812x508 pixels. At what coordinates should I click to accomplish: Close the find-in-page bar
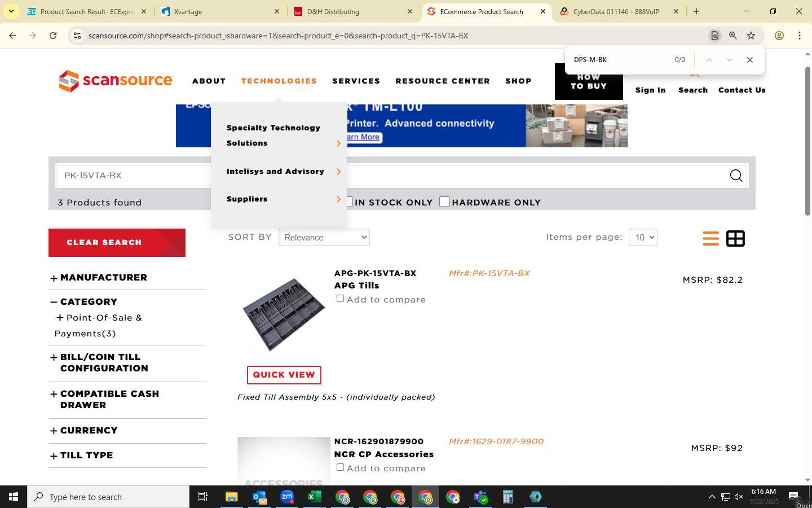tap(749, 60)
